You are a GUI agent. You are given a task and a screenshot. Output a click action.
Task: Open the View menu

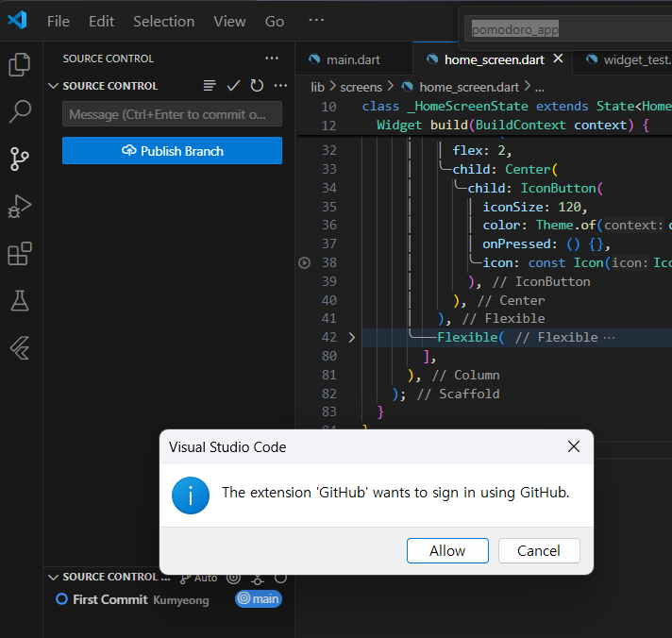point(229,21)
